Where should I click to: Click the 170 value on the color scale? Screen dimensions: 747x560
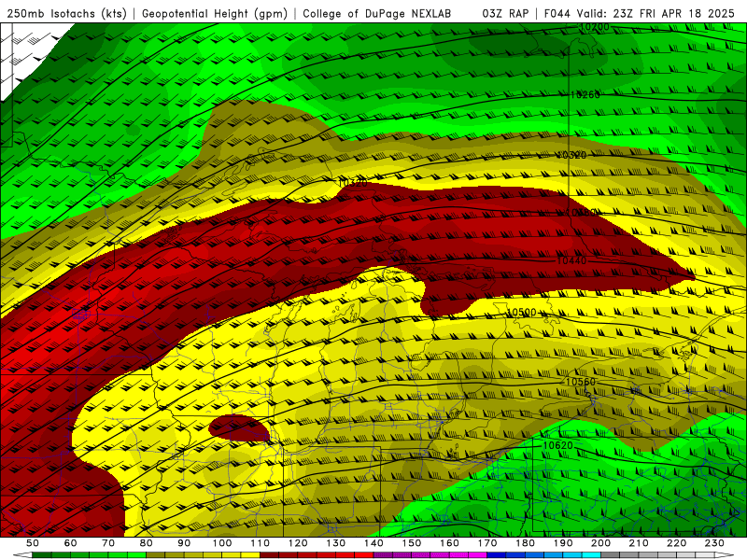(x=487, y=543)
